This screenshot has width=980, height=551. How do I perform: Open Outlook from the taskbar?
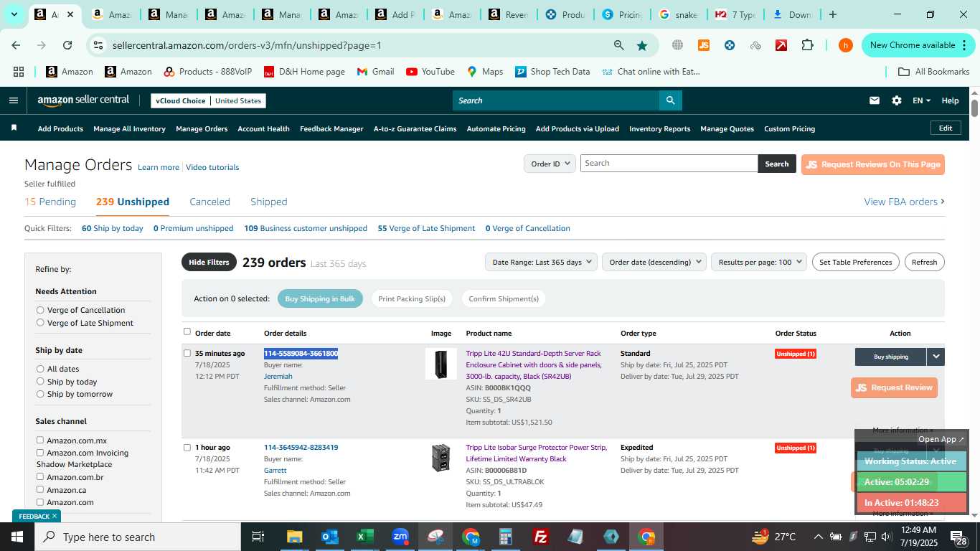329,537
